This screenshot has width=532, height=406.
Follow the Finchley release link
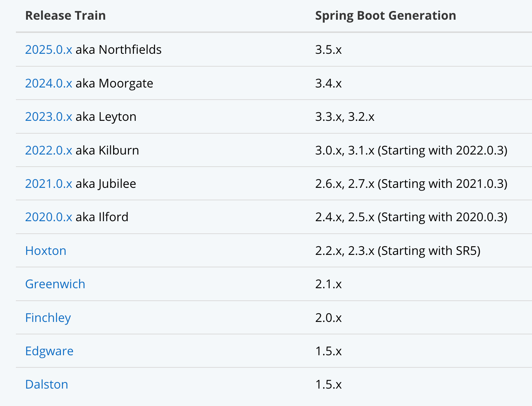coord(48,318)
